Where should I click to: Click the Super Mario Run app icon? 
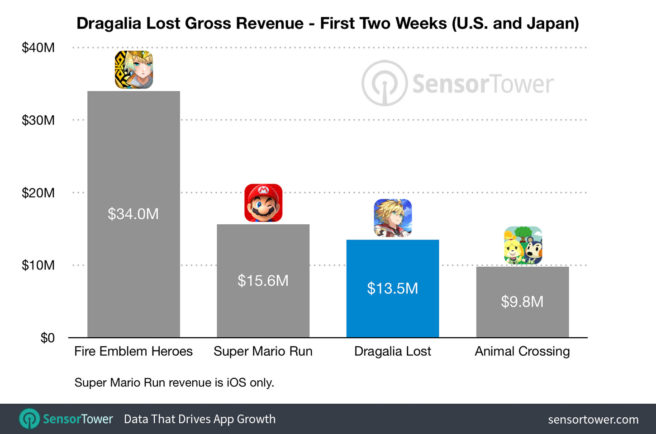click(x=263, y=203)
